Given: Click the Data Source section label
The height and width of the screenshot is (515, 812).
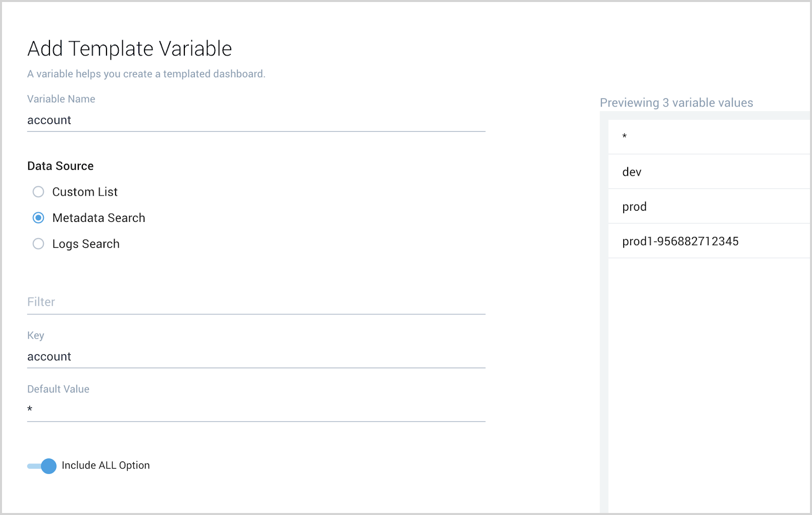Looking at the screenshot, I should coord(60,166).
